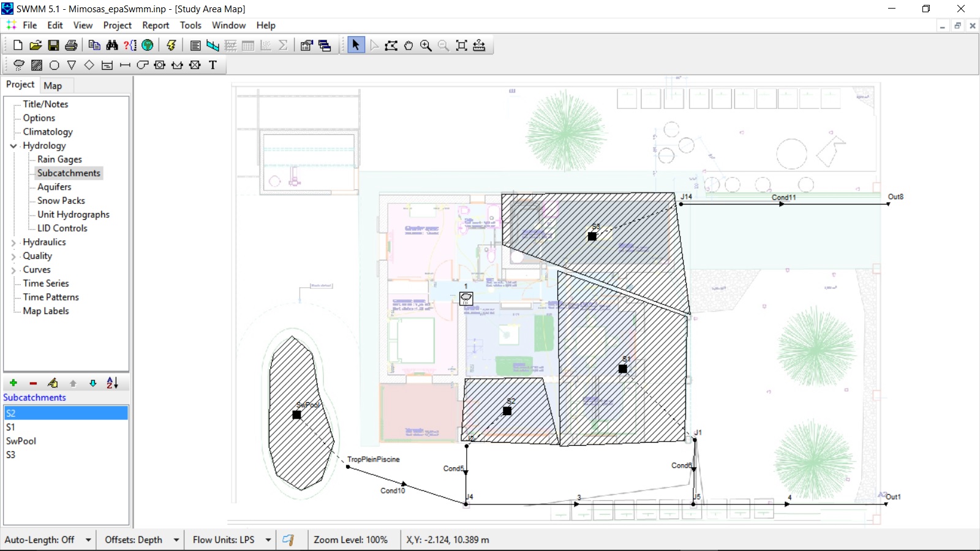Open the Auto-Length dropdown in the status bar

pos(88,540)
